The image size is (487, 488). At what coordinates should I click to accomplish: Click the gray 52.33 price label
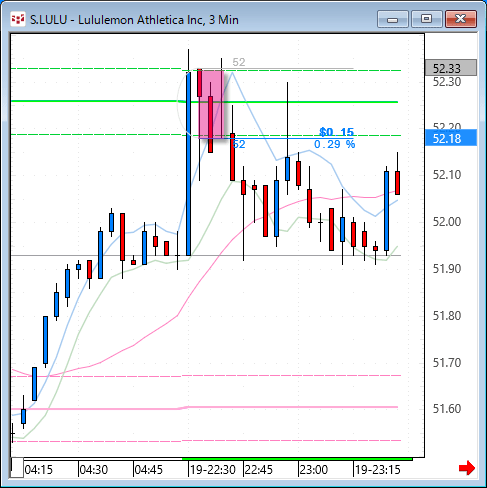(x=451, y=68)
